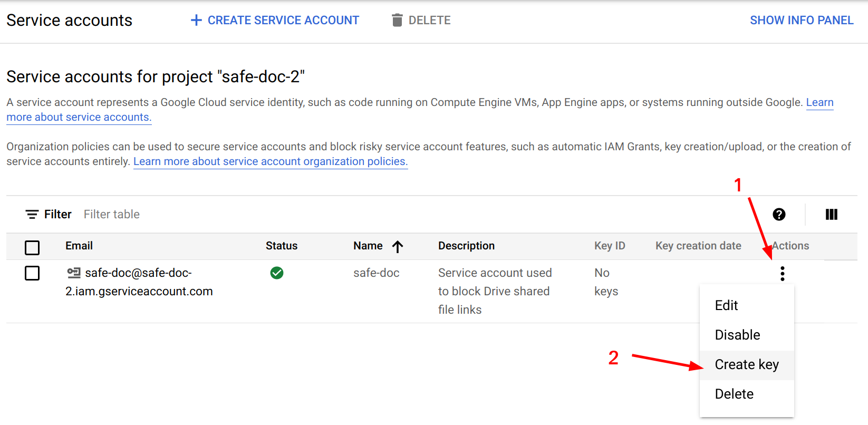
Task: Click the Name column sort arrow
Action: [x=398, y=246]
